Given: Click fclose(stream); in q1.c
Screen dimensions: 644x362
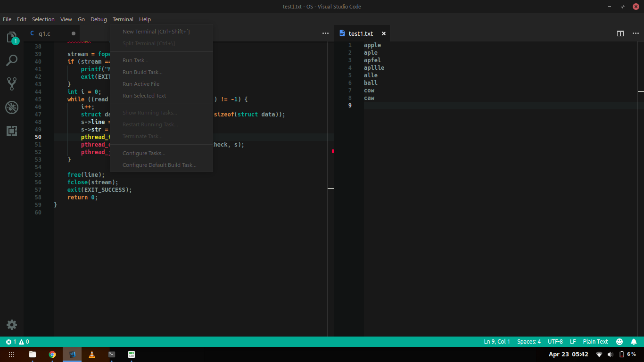Looking at the screenshot, I should coord(93,182).
